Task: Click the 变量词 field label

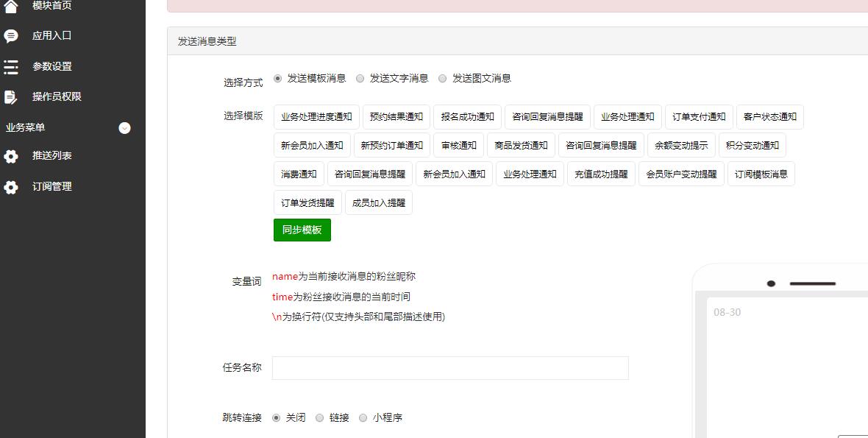Action: (246, 281)
